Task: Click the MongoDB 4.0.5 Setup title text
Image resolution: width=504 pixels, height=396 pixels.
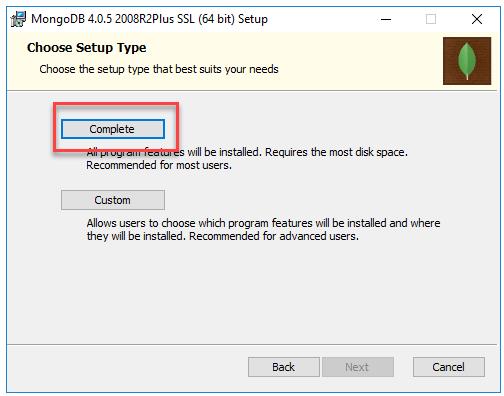Action: coord(149,19)
